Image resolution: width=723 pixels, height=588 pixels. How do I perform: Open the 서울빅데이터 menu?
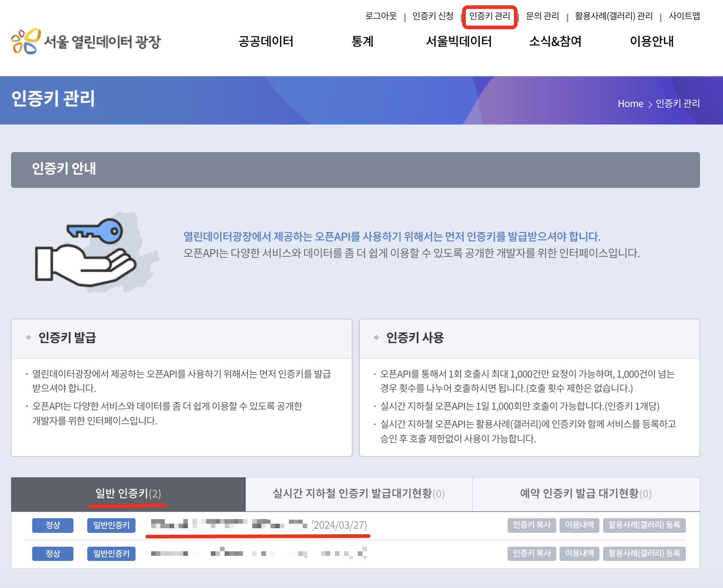point(459,41)
